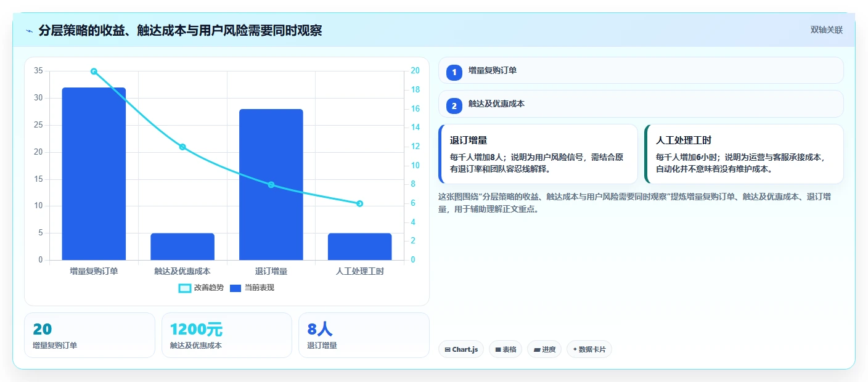Click the left axis value 35
This screenshot has width=868, height=382.
[x=38, y=71]
